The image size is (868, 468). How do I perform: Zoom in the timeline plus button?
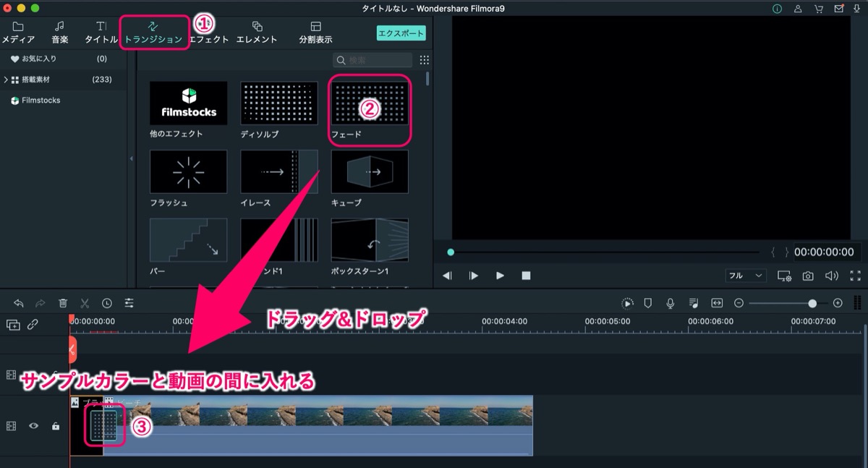click(838, 303)
